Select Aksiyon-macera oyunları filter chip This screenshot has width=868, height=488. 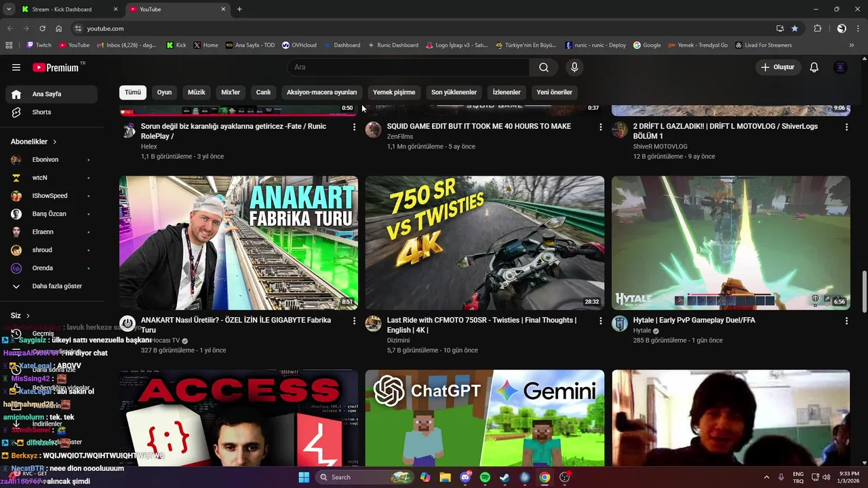tap(321, 92)
